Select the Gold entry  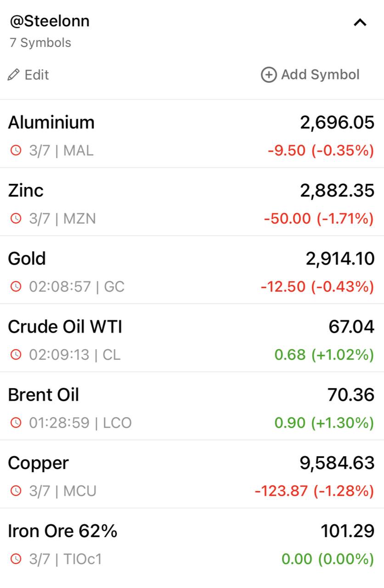pyautogui.click(x=192, y=270)
